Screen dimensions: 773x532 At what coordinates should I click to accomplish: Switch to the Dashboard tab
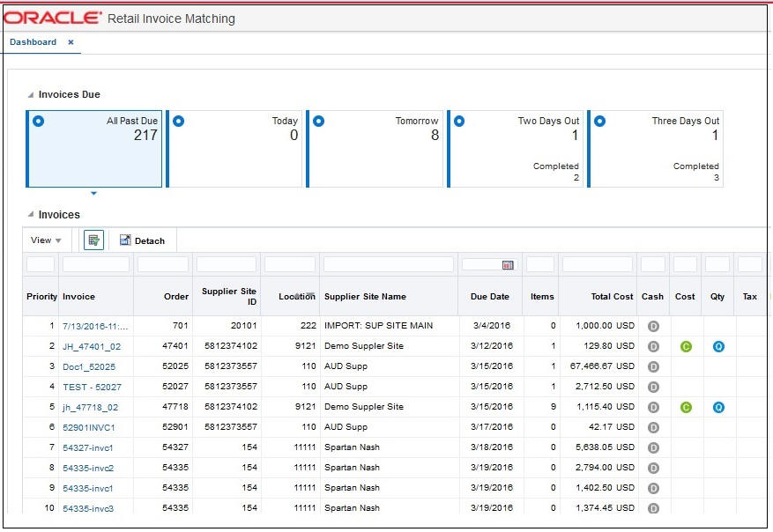pyautogui.click(x=33, y=42)
